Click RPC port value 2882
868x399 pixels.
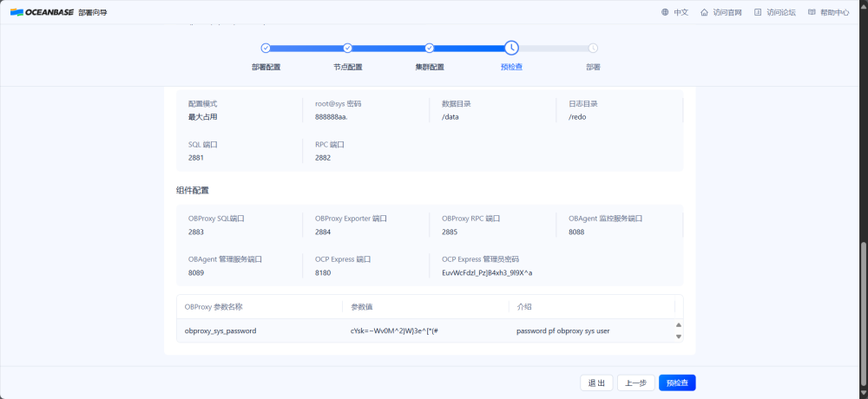pos(323,158)
